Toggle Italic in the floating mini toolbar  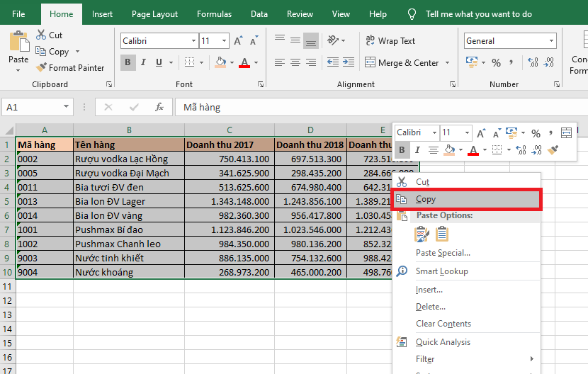pos(417,149)
